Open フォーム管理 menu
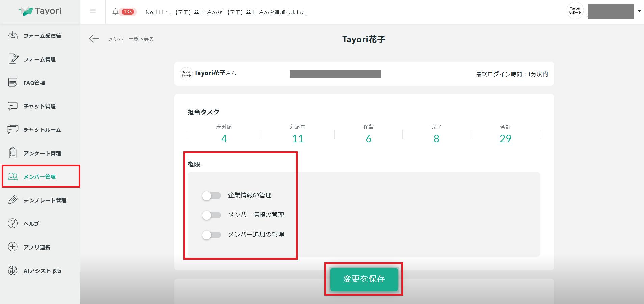 pos(39,59)
